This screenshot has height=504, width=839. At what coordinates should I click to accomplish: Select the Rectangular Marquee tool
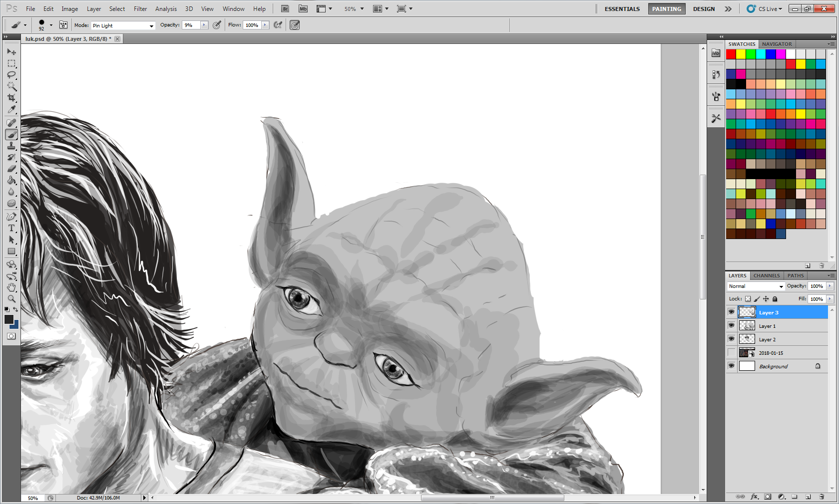click(11, 63)
